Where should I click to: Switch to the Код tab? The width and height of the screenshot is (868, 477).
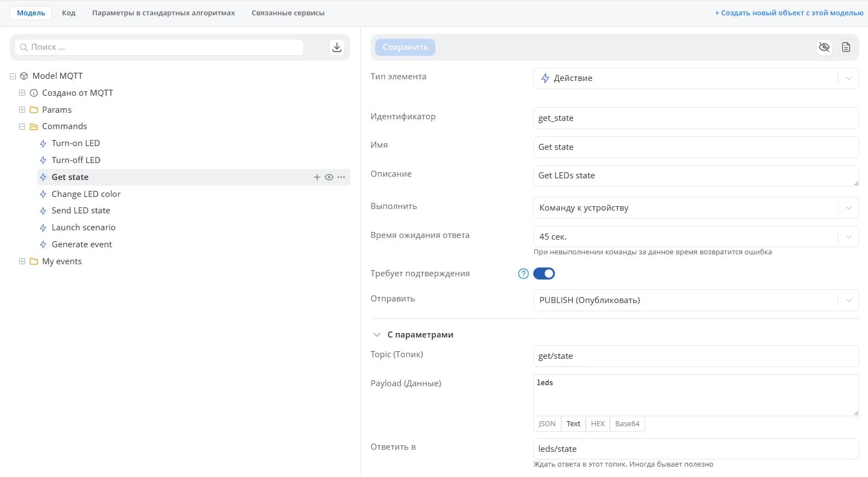pyautogui.click(x=69, y=13)
